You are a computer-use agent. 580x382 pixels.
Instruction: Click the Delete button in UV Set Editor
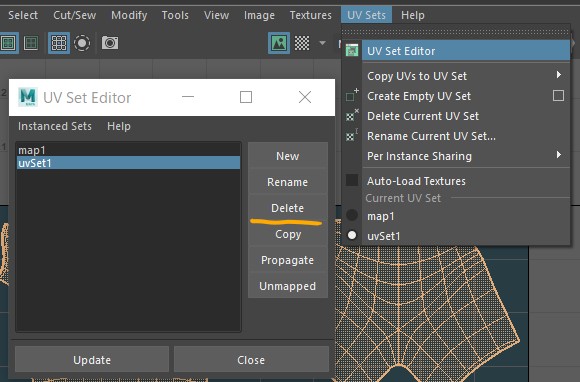pos(287,208)
